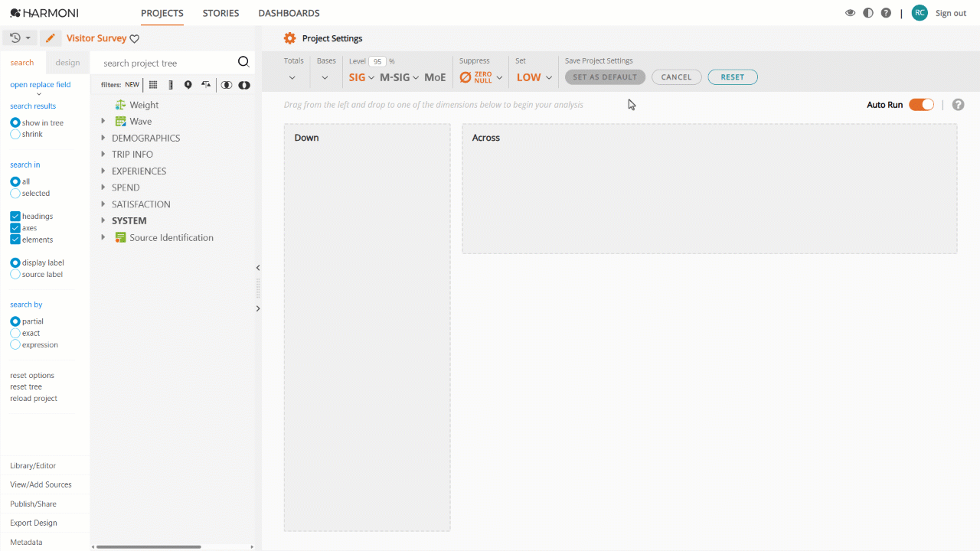The width and height of the screenshot is (980, 551).
Task: Select exact search radio button
Action: (x=15, y=333)
